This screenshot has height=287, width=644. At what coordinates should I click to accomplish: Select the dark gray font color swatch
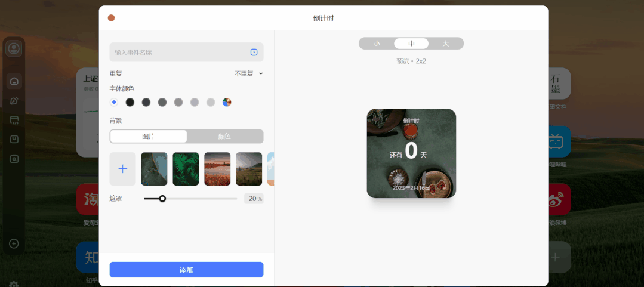click(x=162, y=102)
